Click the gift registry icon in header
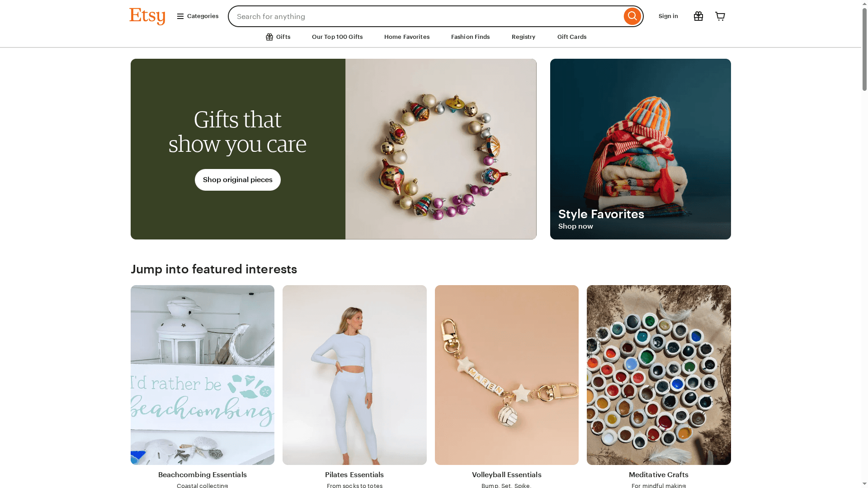Screen dimensions: 868x488 [x=698, y=16]
